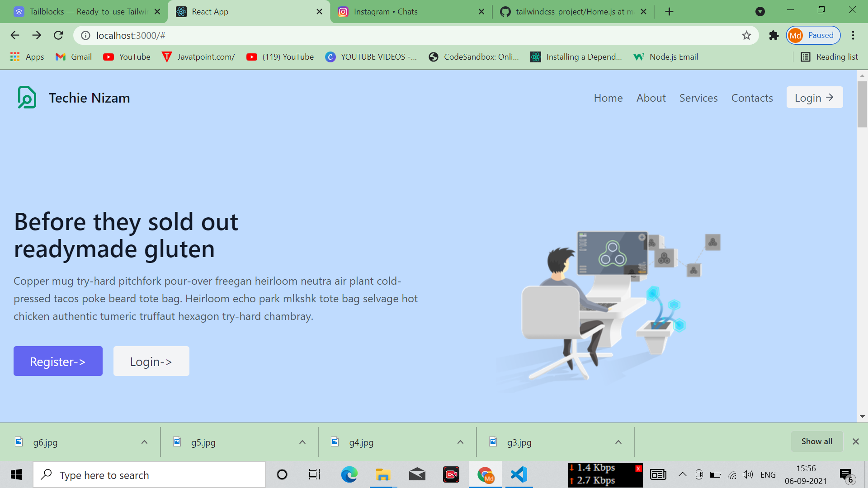
Task: Open the Chrome extensions puzzle icon
Action: 774,35
